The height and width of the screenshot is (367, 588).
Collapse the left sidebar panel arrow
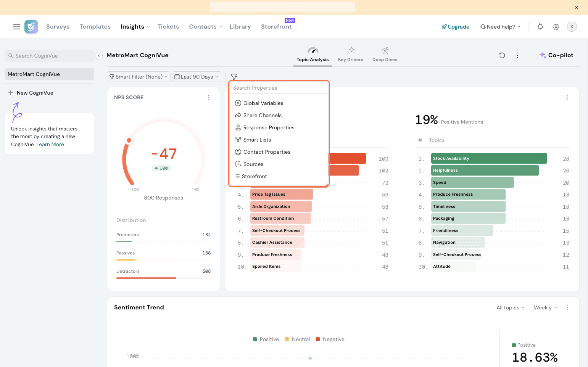99,56
